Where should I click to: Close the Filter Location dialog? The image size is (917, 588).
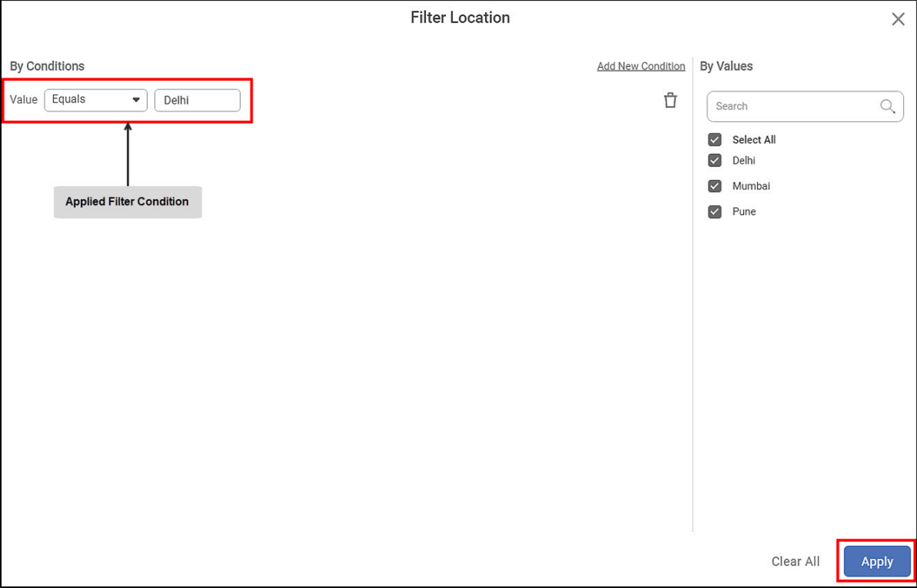coord(897,19)
